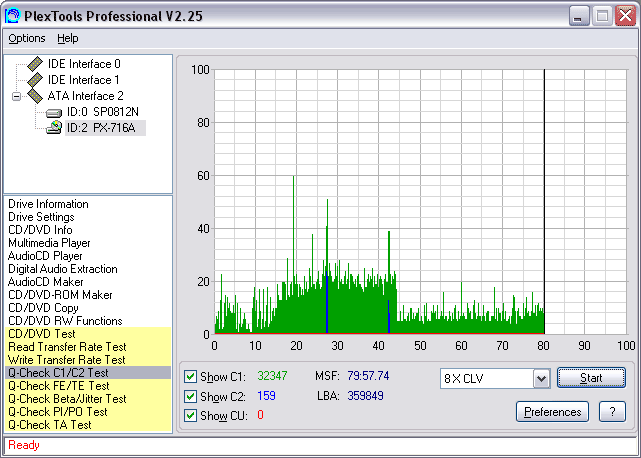
Task: Open Drive Settings
Action: pos(41,217)
